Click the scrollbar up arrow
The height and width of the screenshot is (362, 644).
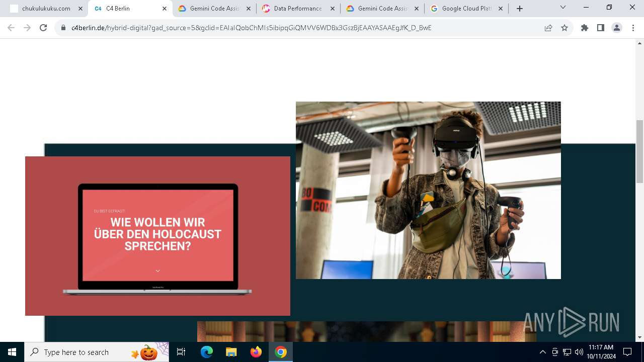coord(640,43)
